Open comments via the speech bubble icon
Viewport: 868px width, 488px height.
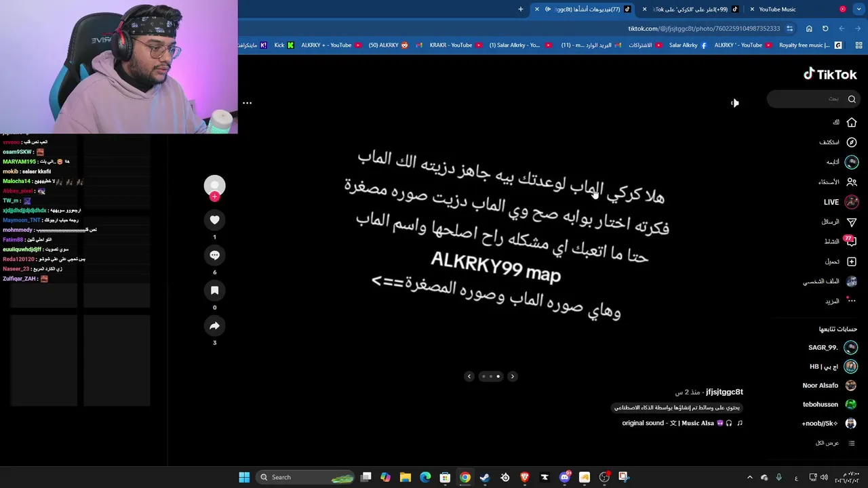click(x=214, y=255)
